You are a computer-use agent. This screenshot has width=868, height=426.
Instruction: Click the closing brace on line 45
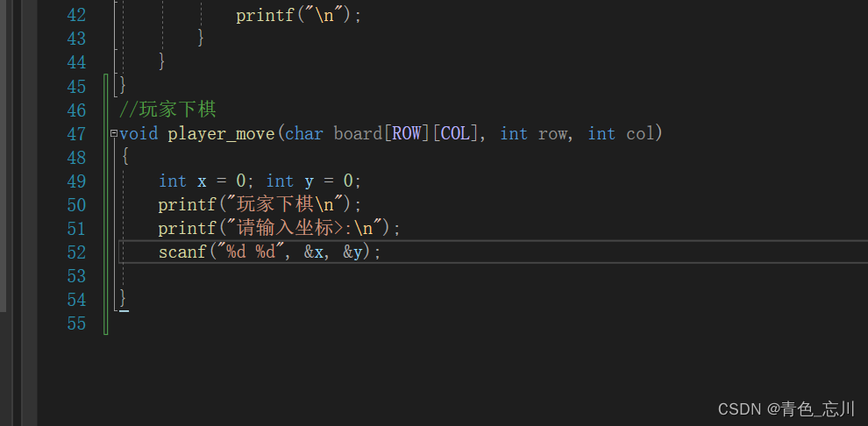tap(123, 86)
